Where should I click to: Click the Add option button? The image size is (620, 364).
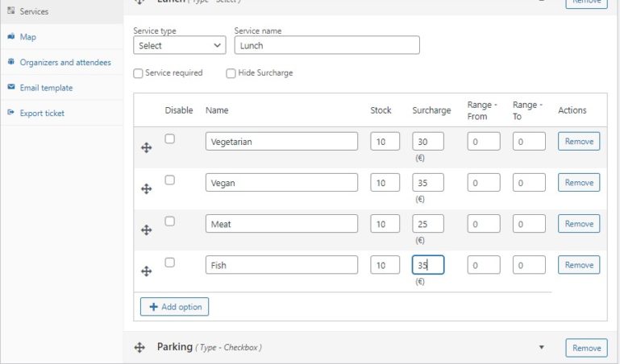(174, 307)
